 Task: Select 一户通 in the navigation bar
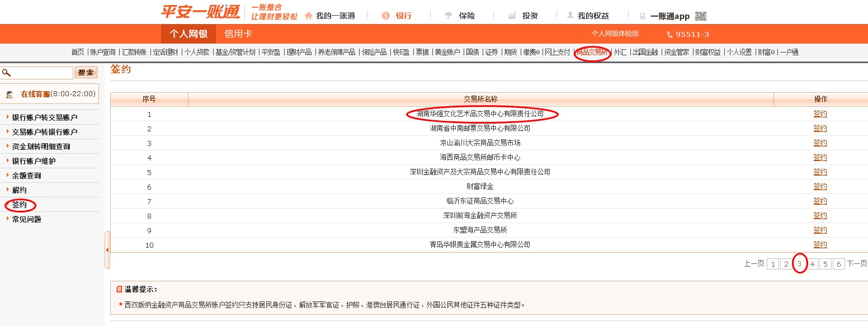coord(789,53)
